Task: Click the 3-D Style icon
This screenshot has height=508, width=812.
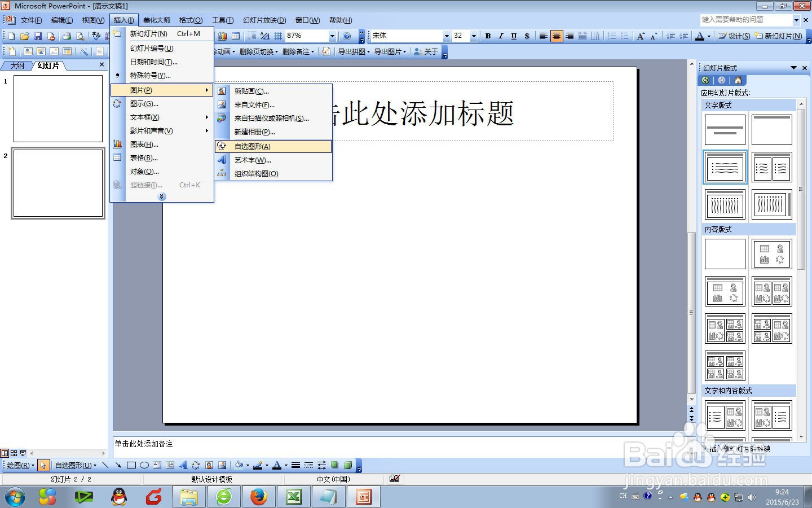Action: click(x=348, y=465)
